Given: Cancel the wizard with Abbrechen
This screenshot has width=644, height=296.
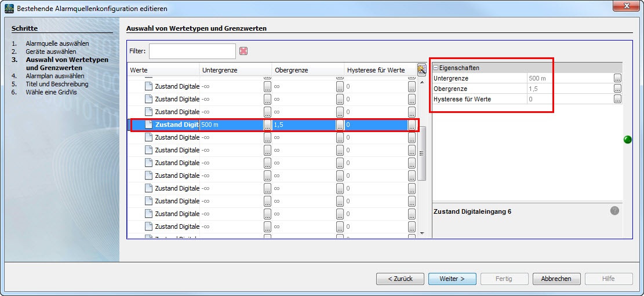Looking at the screenshot, I should (556, 279).
